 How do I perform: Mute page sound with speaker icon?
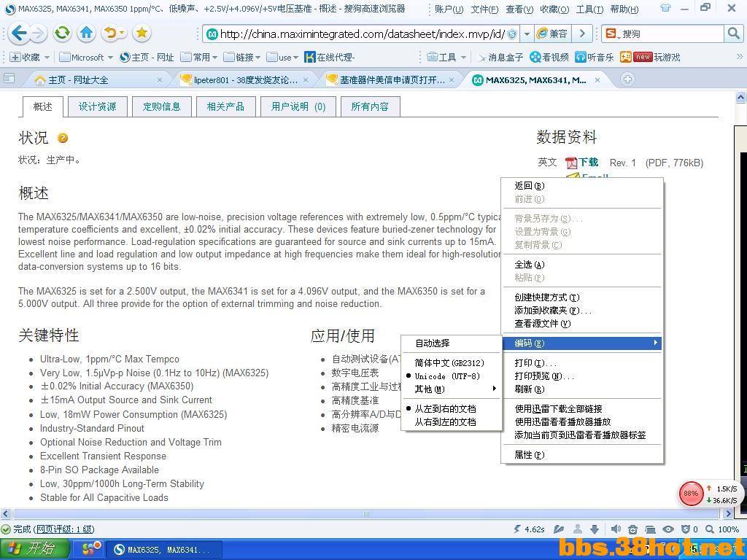coord(616,529)
